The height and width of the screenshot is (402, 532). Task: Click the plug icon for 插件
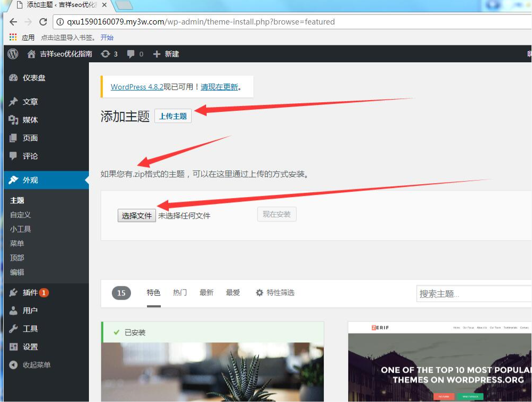[13, 292]
